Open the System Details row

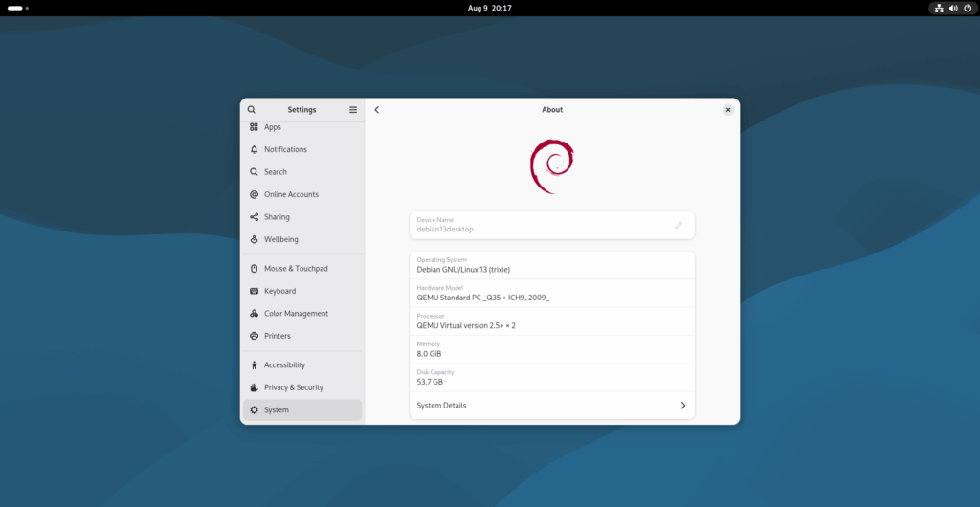coord(552,406)
